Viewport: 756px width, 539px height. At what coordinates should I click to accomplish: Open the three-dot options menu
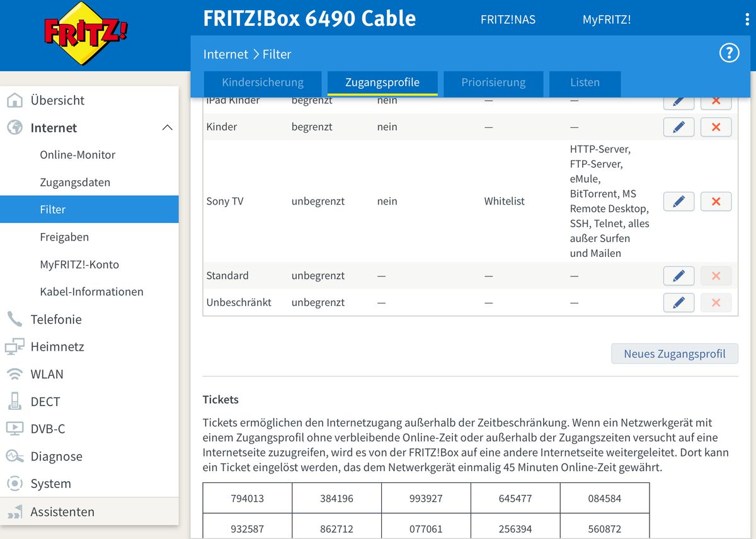coord(747,20)
